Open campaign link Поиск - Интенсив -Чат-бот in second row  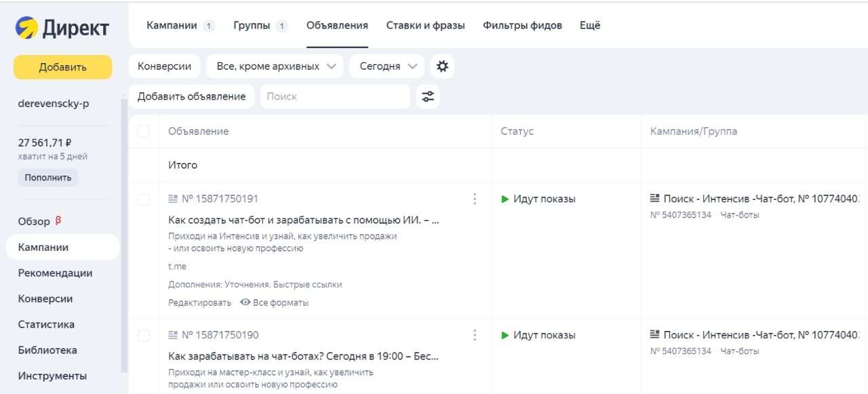coord(763,335)
